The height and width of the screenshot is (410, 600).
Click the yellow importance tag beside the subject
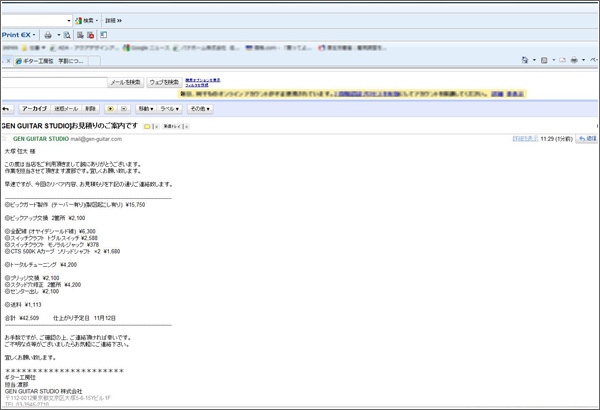click(147, 127)
